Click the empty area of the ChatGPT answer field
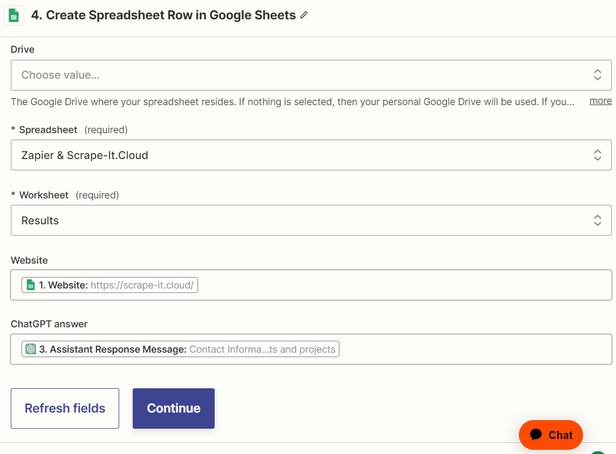 tap(470, 349)
